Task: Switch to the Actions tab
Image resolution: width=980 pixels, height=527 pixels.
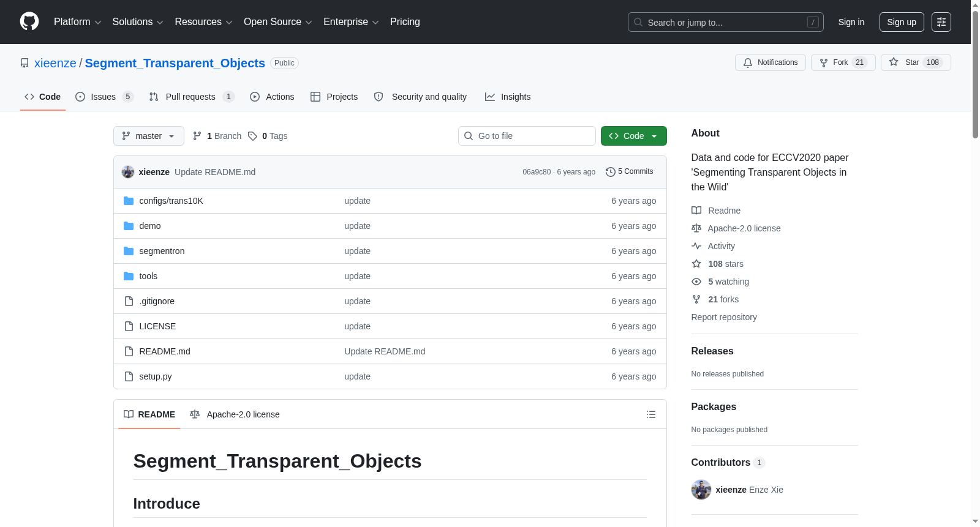Action: tap(272, 97)
